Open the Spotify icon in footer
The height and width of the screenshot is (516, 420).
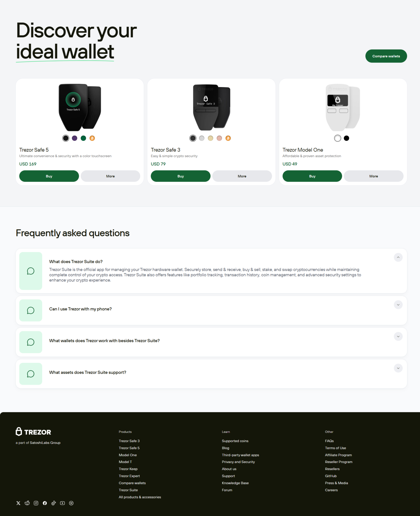71,503
